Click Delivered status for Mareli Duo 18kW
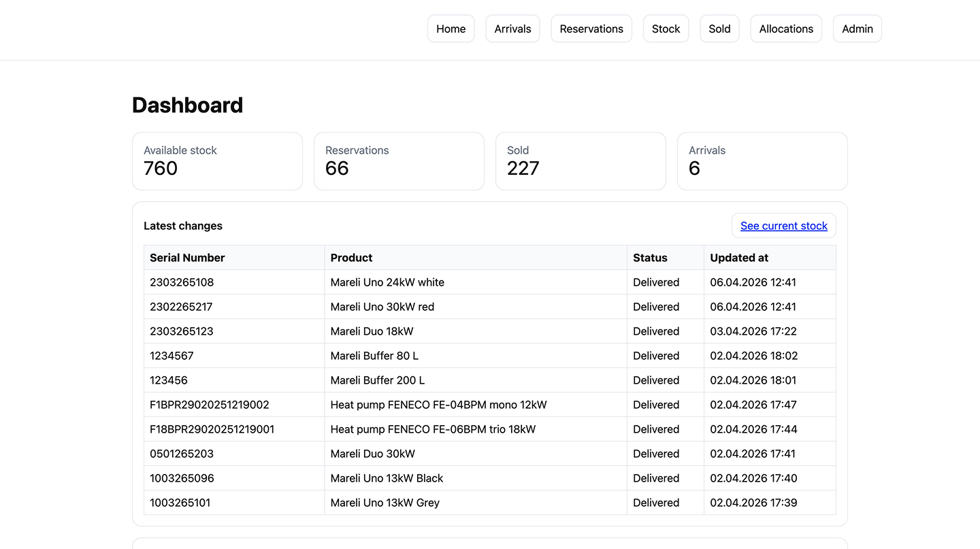Viewport: 980px width, 549px height. (x=656, y=331)
